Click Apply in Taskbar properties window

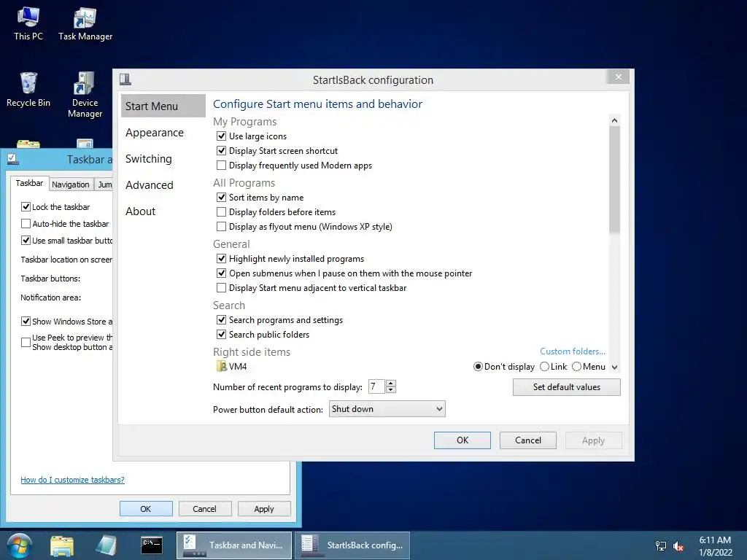pos(264,508)
